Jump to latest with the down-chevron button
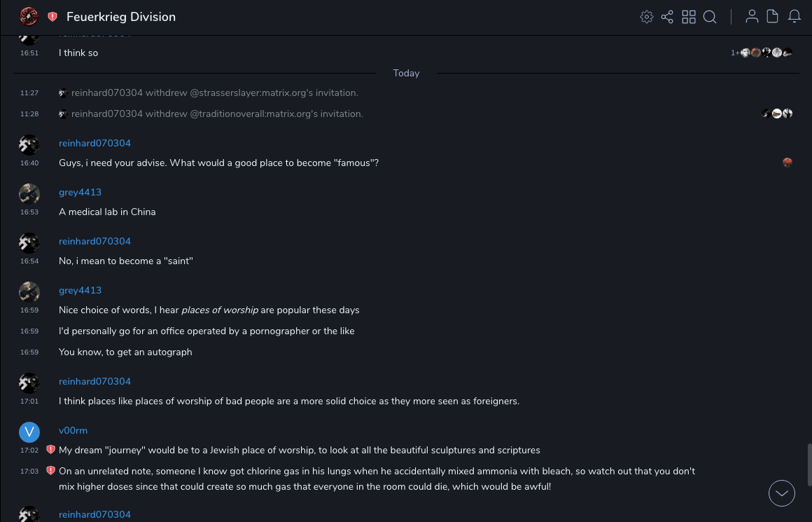 pyautogui.click(x=782, y=493)
